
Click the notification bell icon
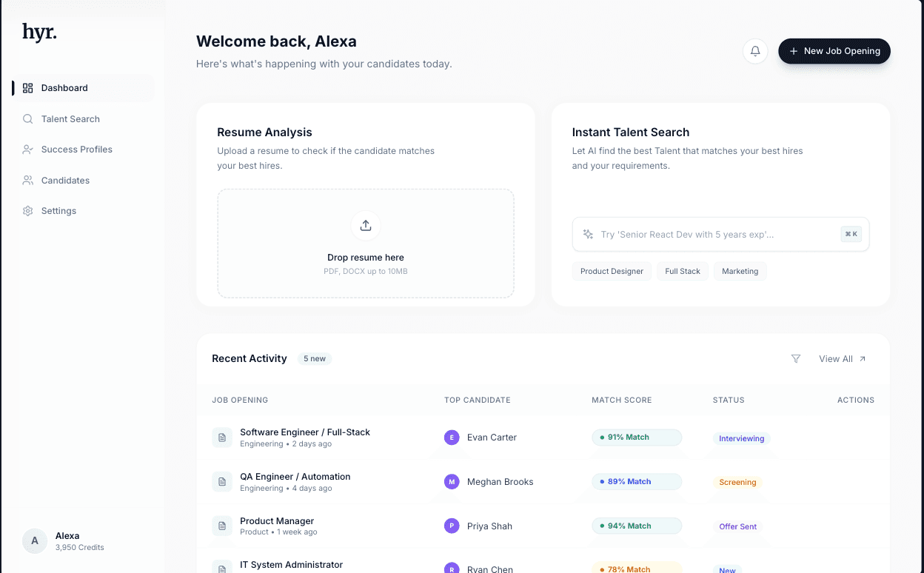click(x=754, y=51)
